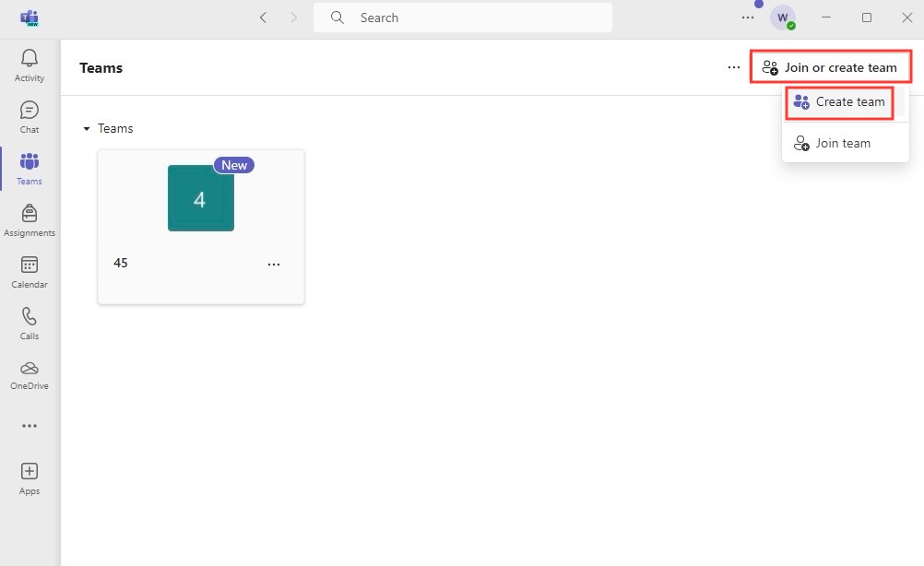Go back with the left arrow
The height and width of the screenshot is (566, 924).
[264, 18]
